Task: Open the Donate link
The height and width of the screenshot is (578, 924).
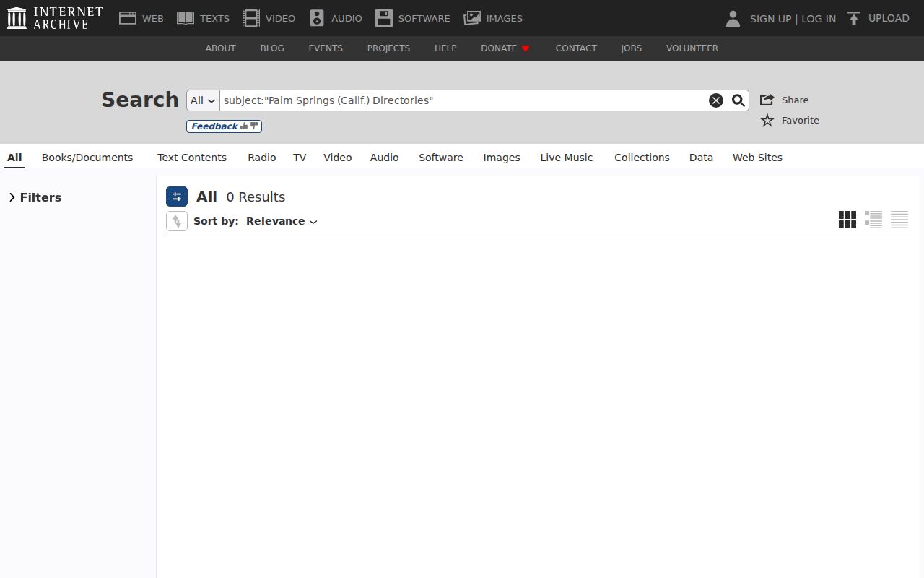Action: pos(505,48)
